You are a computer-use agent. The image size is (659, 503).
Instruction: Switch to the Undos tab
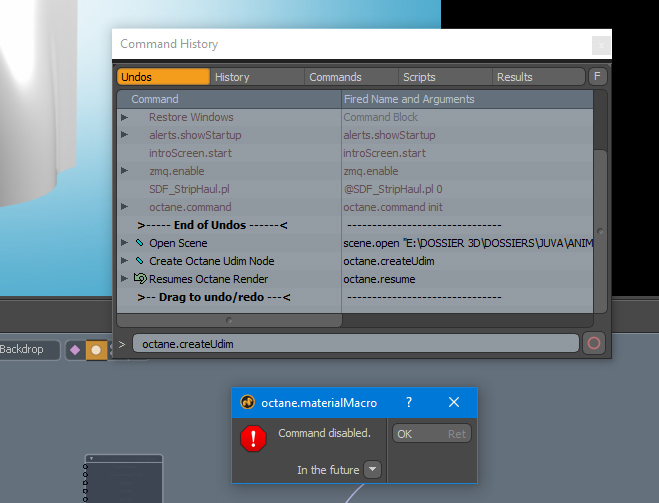point(163,77)
